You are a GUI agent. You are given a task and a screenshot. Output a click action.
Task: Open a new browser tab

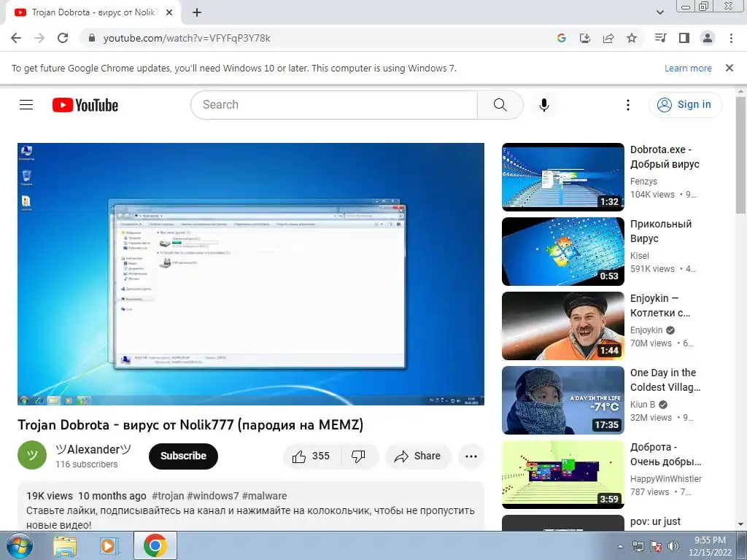197,13
